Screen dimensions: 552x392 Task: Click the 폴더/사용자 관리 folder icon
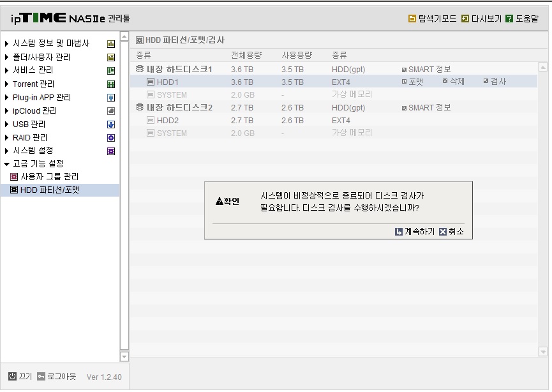pos(111,57)
